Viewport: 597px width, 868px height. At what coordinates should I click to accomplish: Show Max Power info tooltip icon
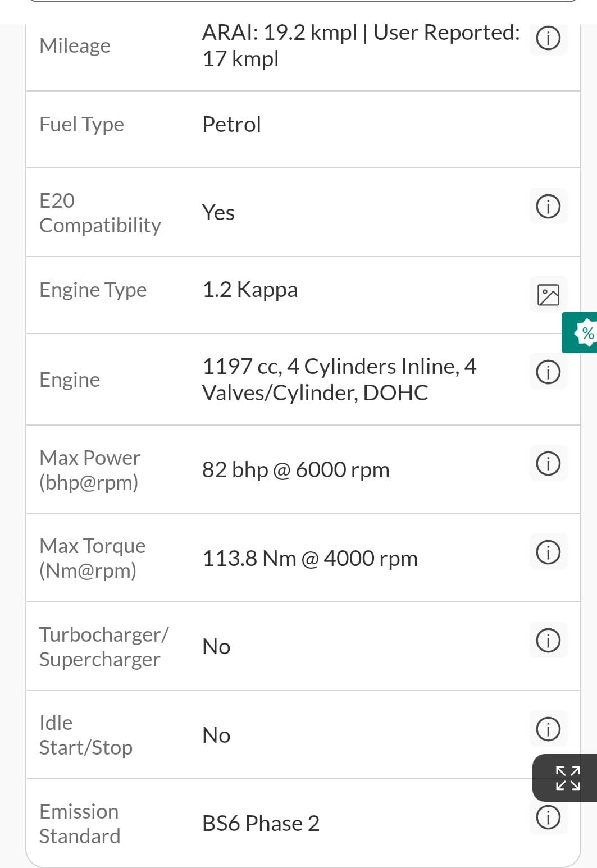coord(548,464)
